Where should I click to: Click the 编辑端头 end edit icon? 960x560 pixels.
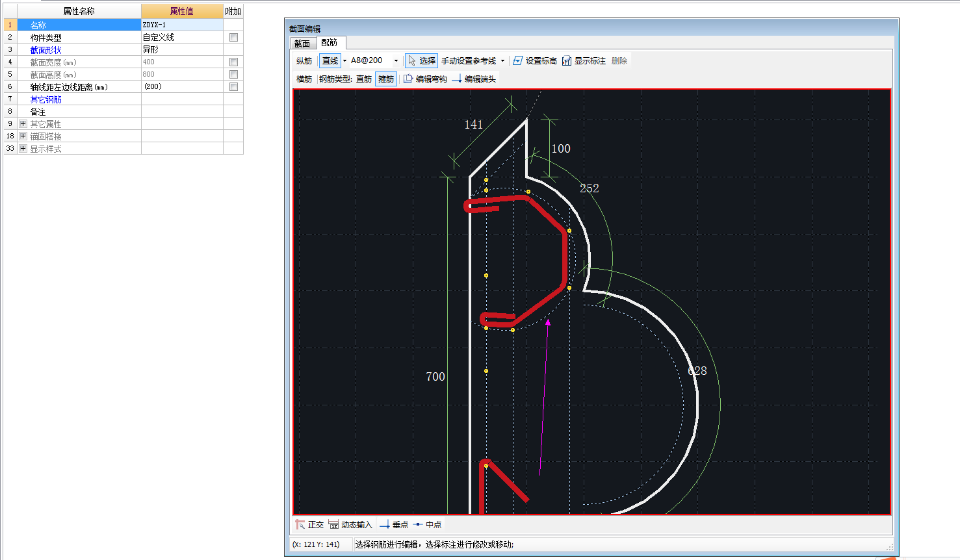[457, 79]
